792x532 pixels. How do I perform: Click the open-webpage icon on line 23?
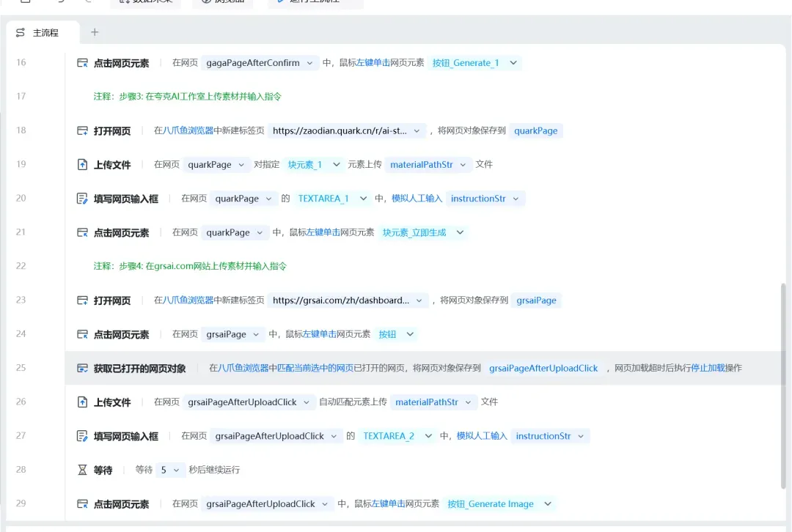[82, 300]
